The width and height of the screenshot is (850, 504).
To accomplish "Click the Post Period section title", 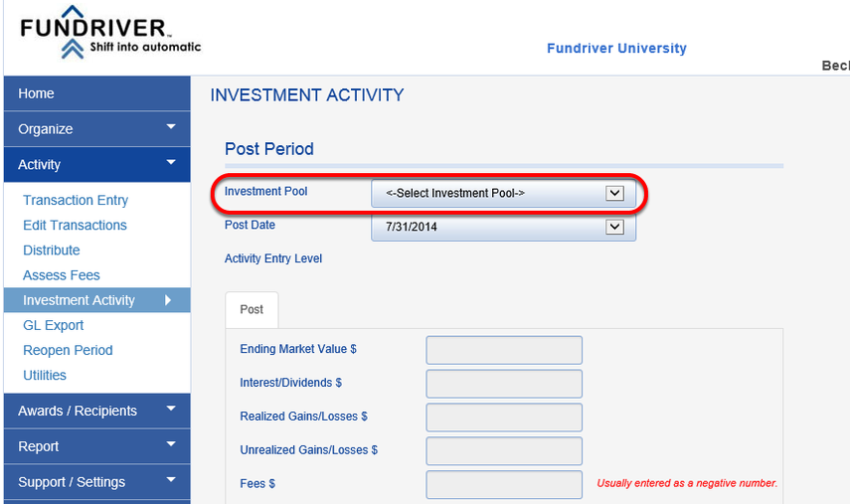I will click(268, 148).
